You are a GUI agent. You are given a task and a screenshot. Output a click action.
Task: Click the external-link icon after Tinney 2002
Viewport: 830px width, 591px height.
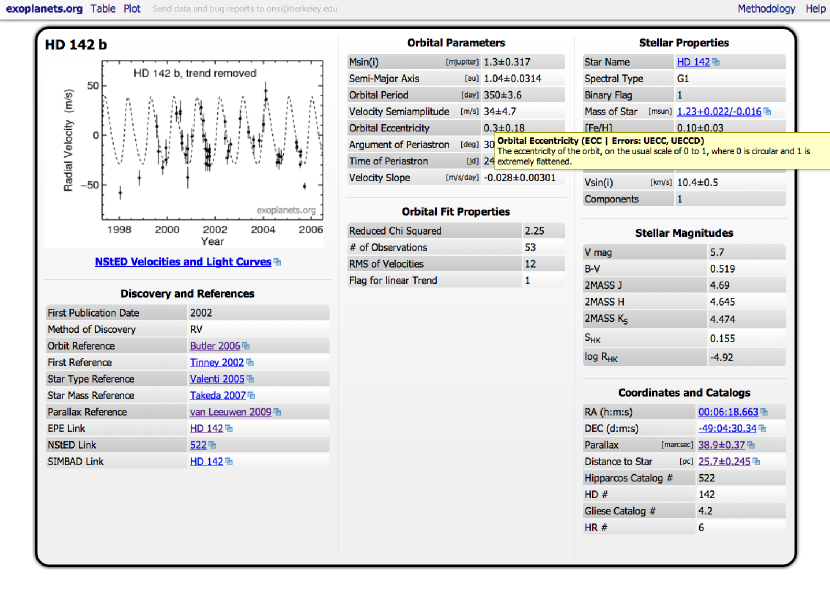(250, 363)
